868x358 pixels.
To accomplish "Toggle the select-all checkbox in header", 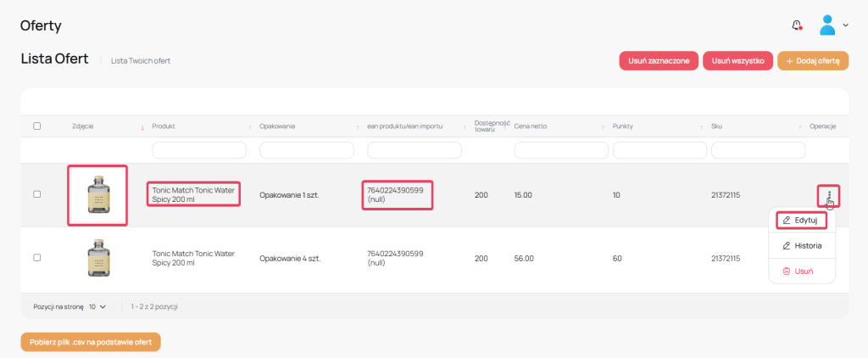I will click(x=36, y=126).
